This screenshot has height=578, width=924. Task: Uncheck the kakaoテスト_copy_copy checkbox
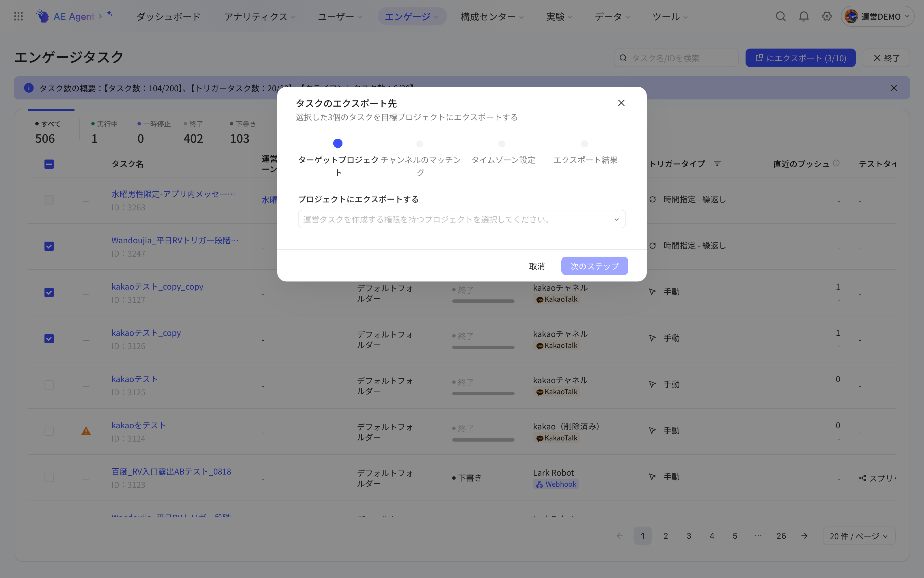click(49, 292)
